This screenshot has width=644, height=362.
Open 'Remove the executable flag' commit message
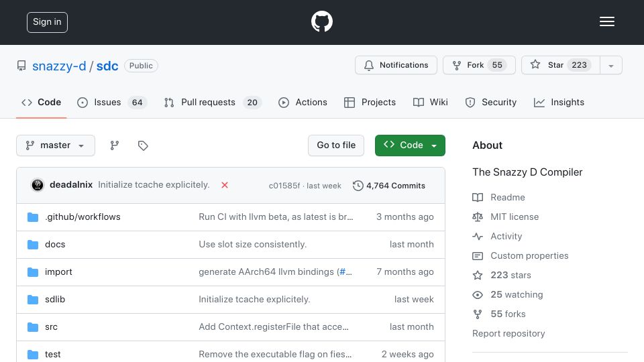coord(275,354)
